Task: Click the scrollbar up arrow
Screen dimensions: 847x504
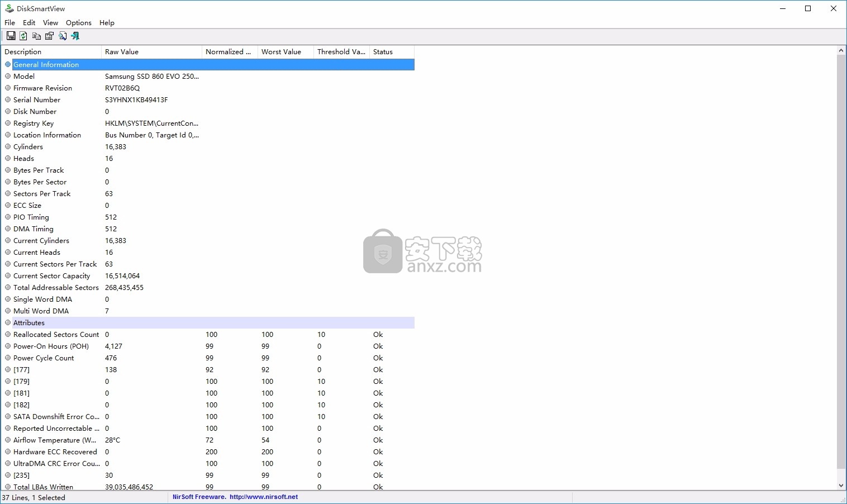Action: 841,50
